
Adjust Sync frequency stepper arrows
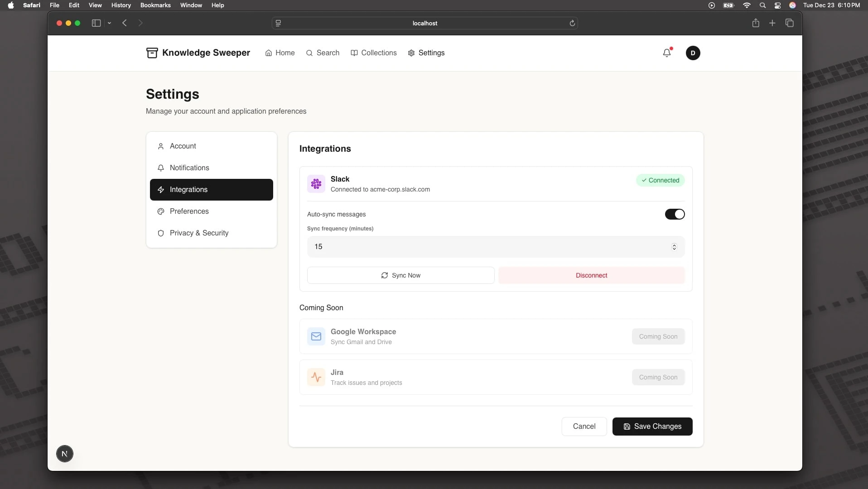[x=674, y=247]
